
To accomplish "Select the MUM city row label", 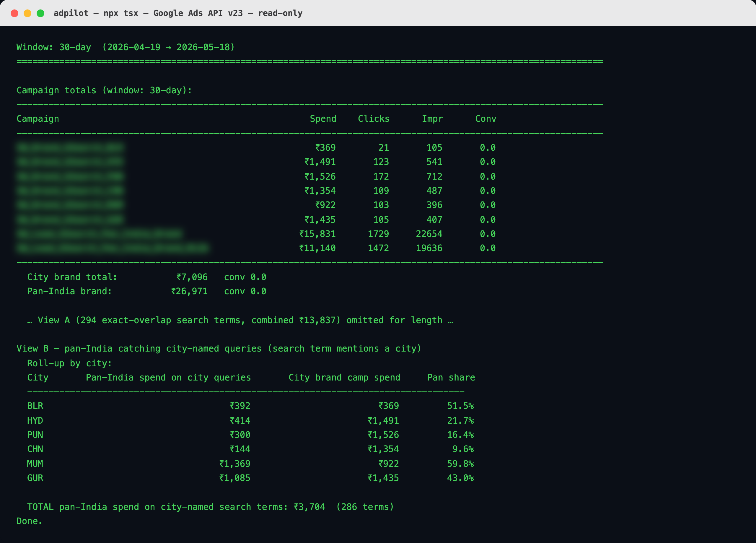I will pyautogui.click(x=35, y=464).
